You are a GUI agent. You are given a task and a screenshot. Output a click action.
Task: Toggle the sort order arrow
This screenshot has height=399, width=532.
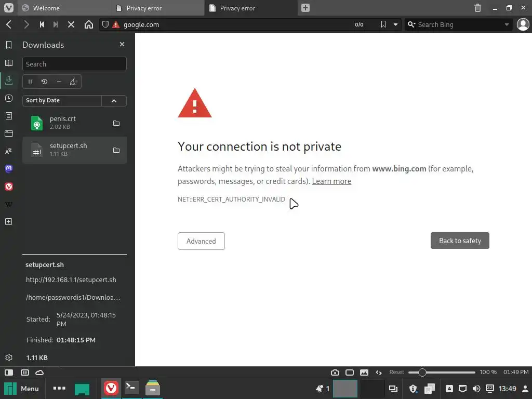[x=114, y=100]
